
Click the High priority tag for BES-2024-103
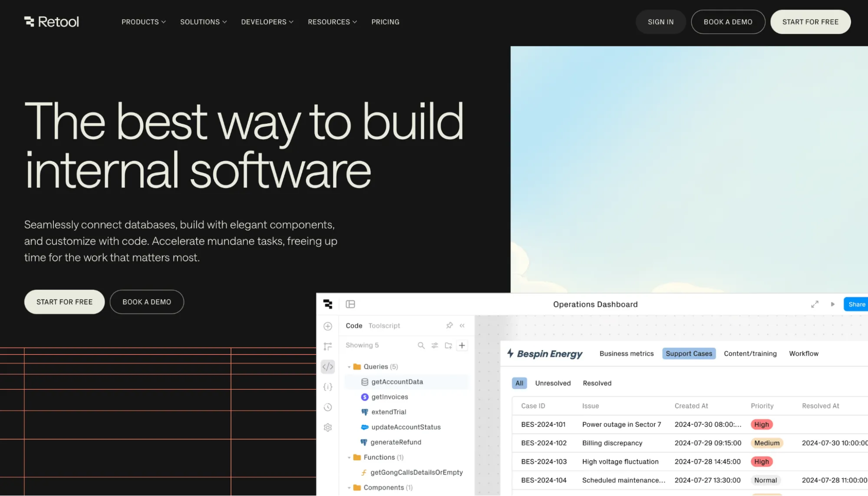pos(762,462)
